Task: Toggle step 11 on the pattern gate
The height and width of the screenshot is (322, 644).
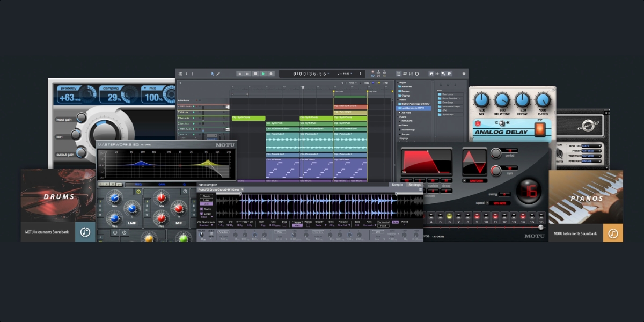Action: (x=495, y=216)
